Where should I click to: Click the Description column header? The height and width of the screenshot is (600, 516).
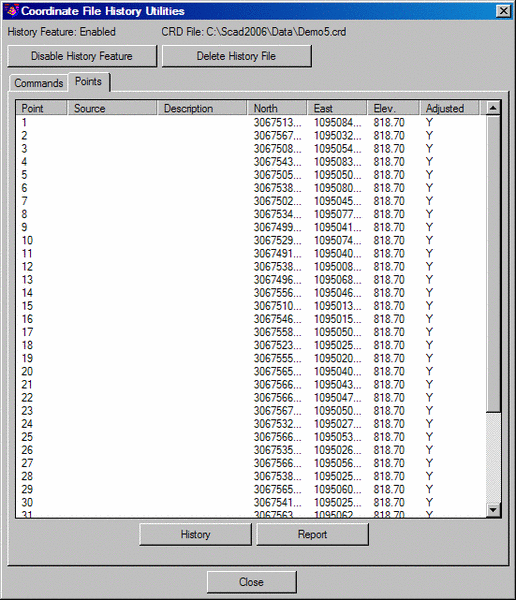(x=202, y=108)
